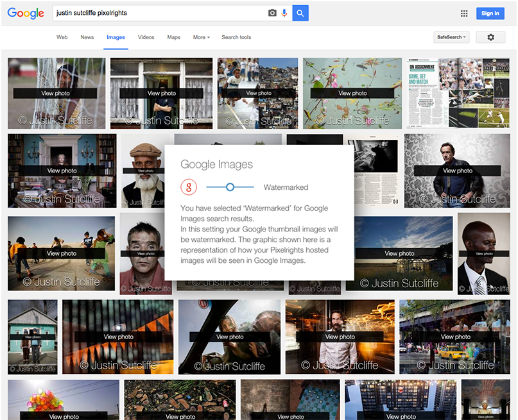Open the profile portrait of suited man

click(483, 253)
